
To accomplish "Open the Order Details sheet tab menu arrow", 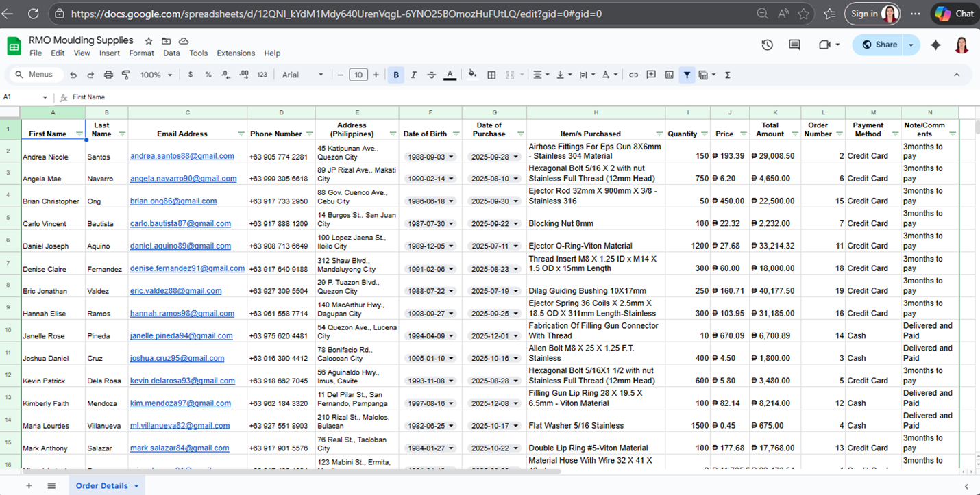I will (136, 485).
